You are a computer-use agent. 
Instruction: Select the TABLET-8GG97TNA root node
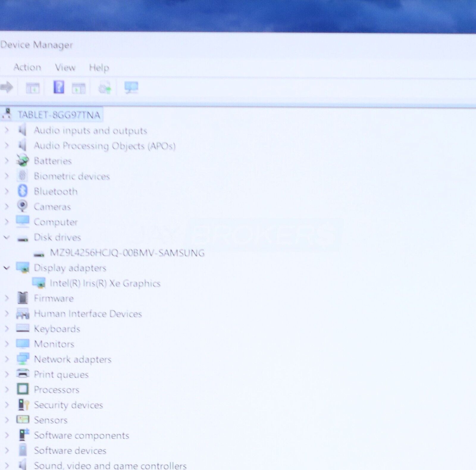tap(59, 115)
